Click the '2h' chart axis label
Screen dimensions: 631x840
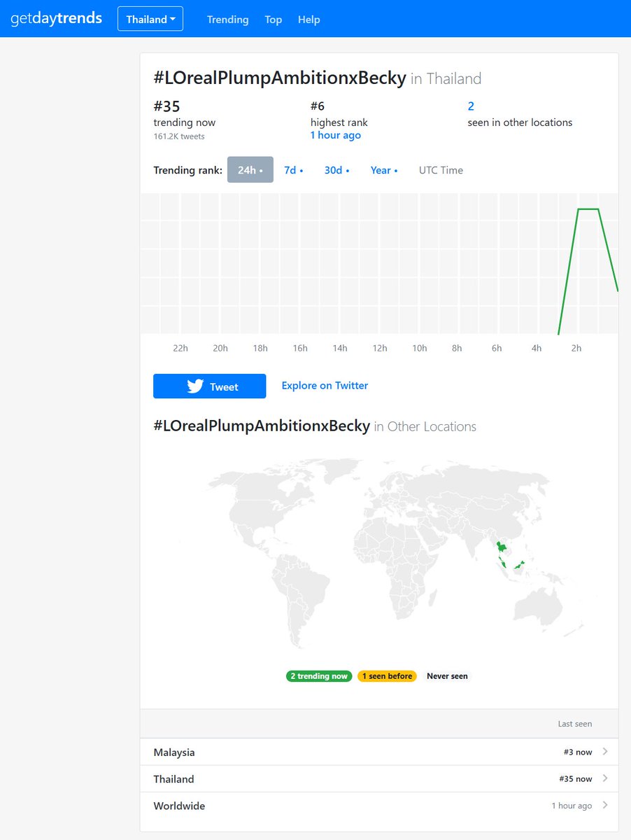pos(576,348)
